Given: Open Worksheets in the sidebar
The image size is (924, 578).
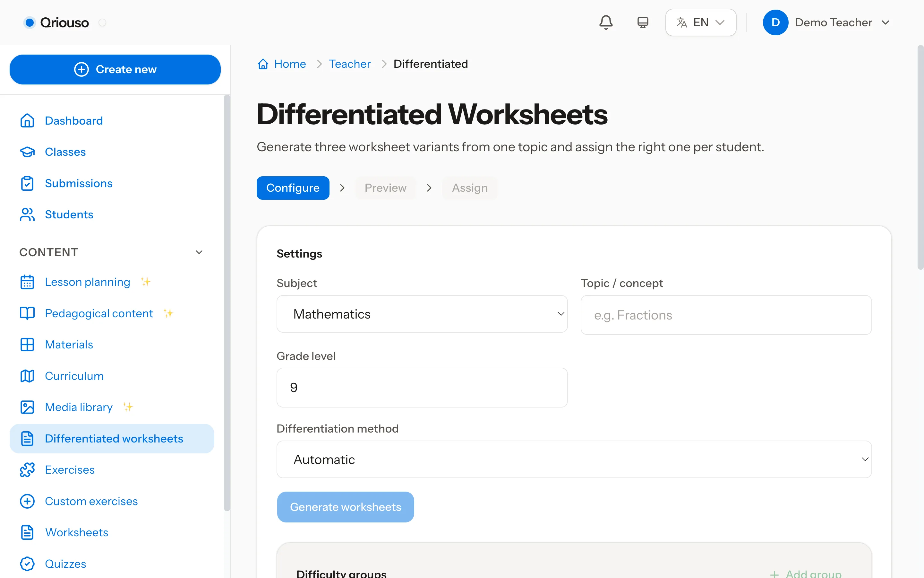Looking at the screenshot, I should [77, 532].
